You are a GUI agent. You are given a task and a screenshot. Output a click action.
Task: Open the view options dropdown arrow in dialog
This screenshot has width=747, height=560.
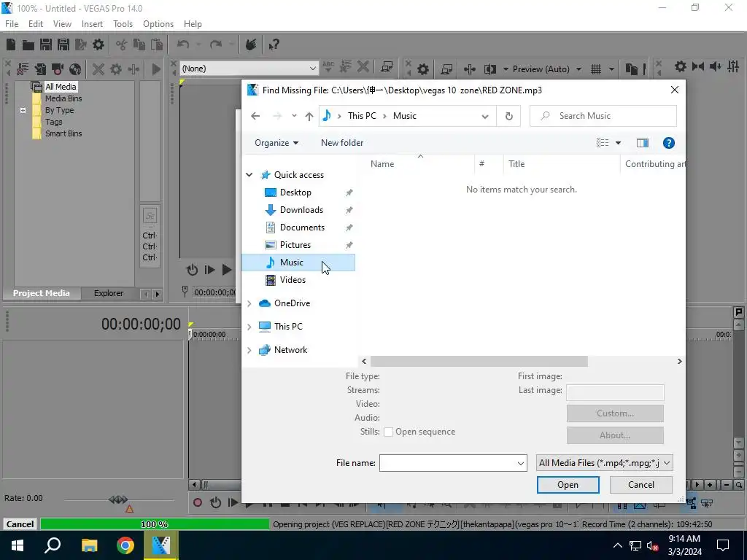tap(619, 143)
